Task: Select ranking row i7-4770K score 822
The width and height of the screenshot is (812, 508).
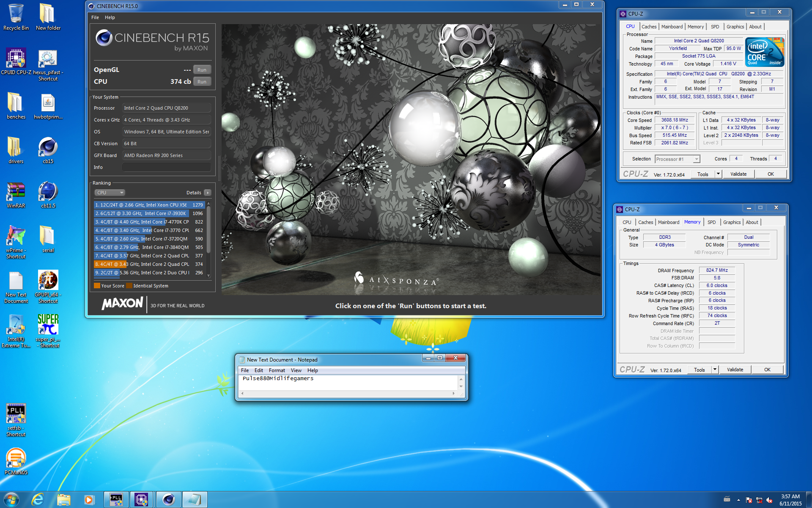Action: click(149, 222)
